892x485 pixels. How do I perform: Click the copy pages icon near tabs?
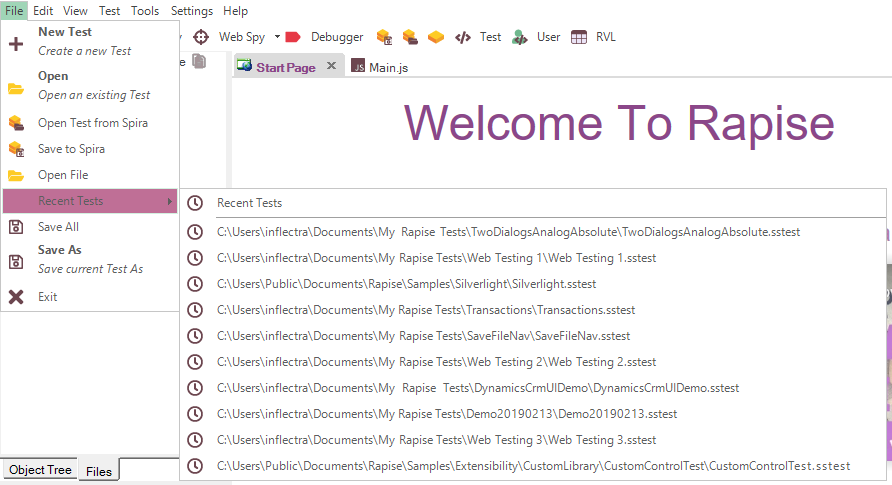(199, 61)
